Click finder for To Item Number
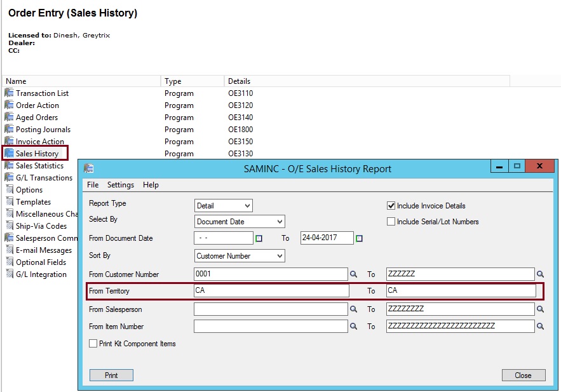Image resolution: width=561 pixels, height=392 pixels. pyautogui.click(x=540, y=326)
